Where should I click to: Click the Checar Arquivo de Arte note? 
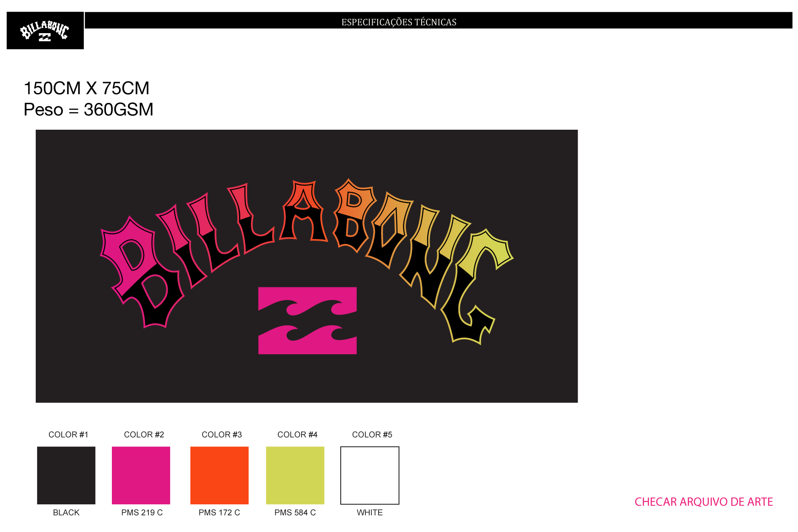click(704, 502)
